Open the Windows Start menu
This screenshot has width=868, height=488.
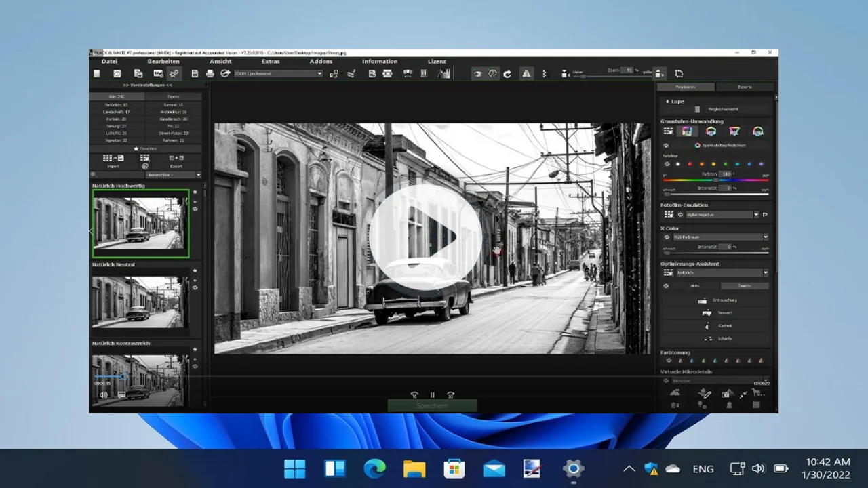coord(295,468)
